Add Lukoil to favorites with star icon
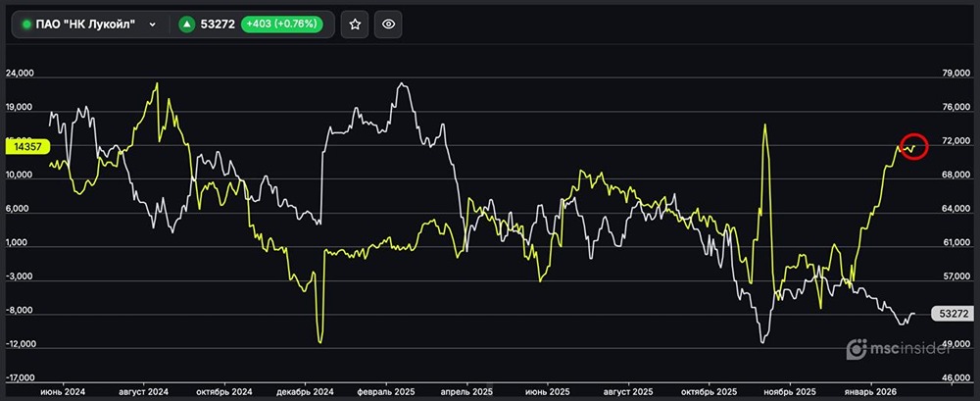The image size is (980, 401). point(355,25)
